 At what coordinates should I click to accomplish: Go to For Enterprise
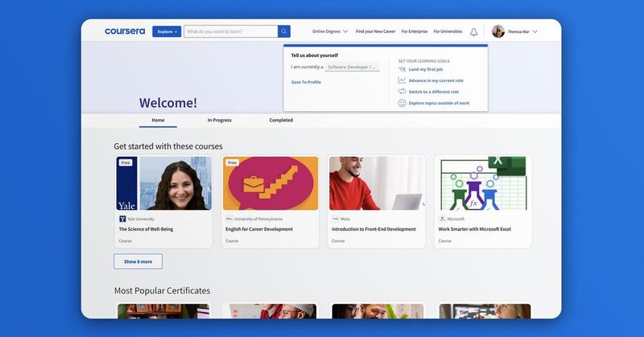point(415,31)
